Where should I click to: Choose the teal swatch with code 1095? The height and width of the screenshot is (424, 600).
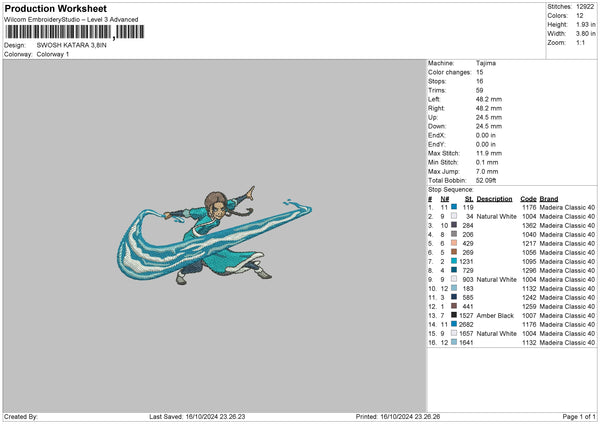(454, 261)
